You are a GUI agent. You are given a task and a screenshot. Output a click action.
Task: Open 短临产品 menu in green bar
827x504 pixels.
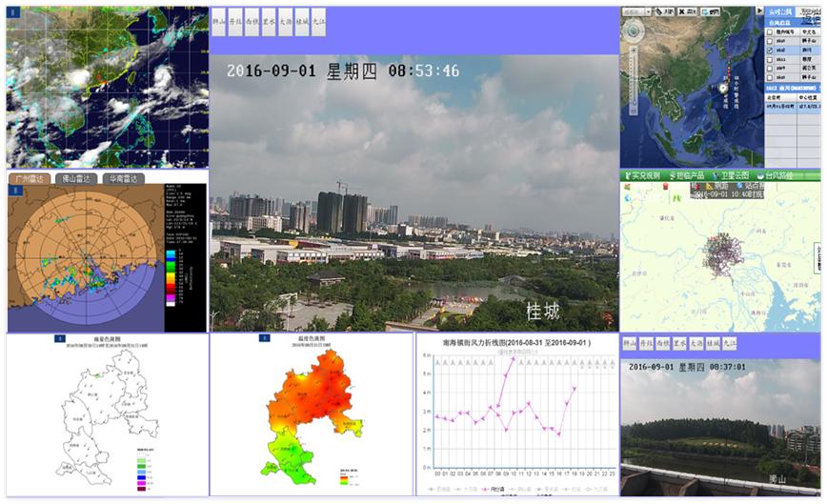687,175
